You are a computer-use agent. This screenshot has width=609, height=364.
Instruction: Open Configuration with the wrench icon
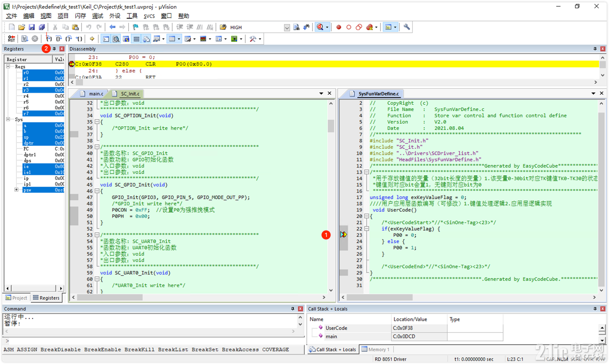(x=406, y=27)
